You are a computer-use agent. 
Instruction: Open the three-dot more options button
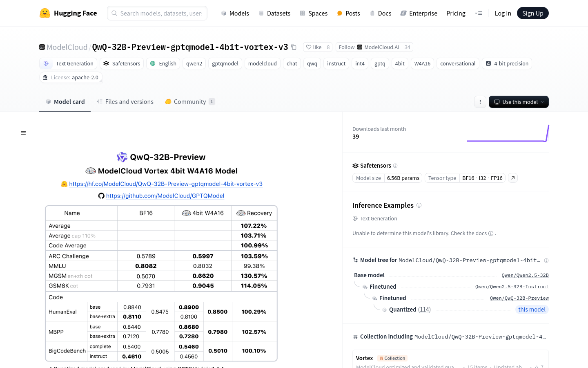480,102
